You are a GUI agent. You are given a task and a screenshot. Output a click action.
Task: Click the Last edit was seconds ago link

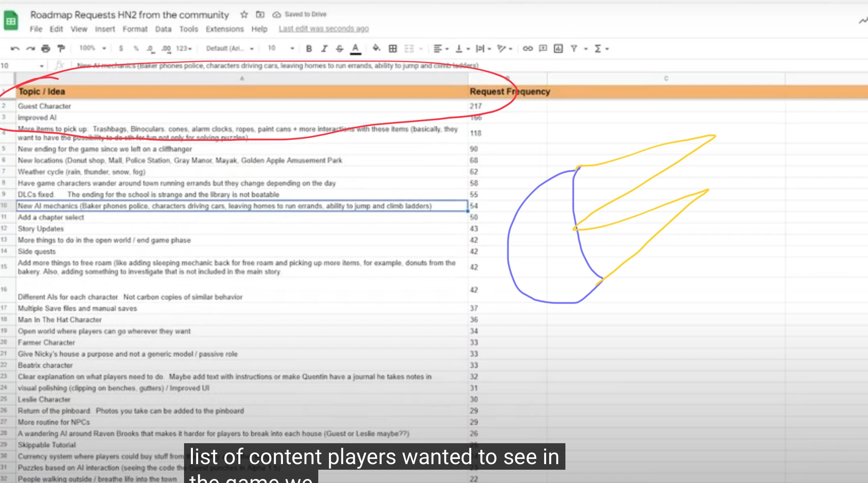click(x=323, y=29)
